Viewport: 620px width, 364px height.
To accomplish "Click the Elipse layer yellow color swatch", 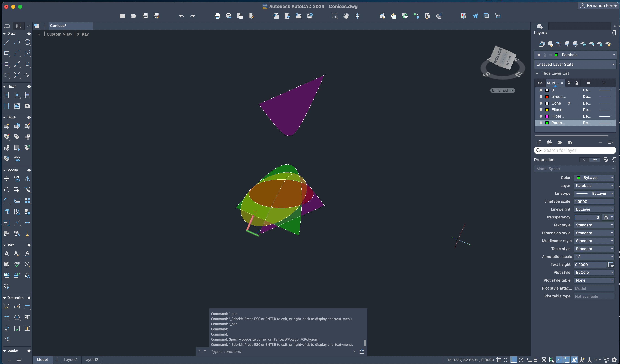I will click(x=547, y=110).
